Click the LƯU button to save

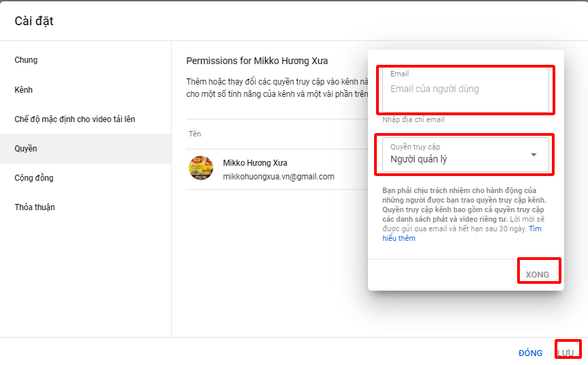(566, 353)
